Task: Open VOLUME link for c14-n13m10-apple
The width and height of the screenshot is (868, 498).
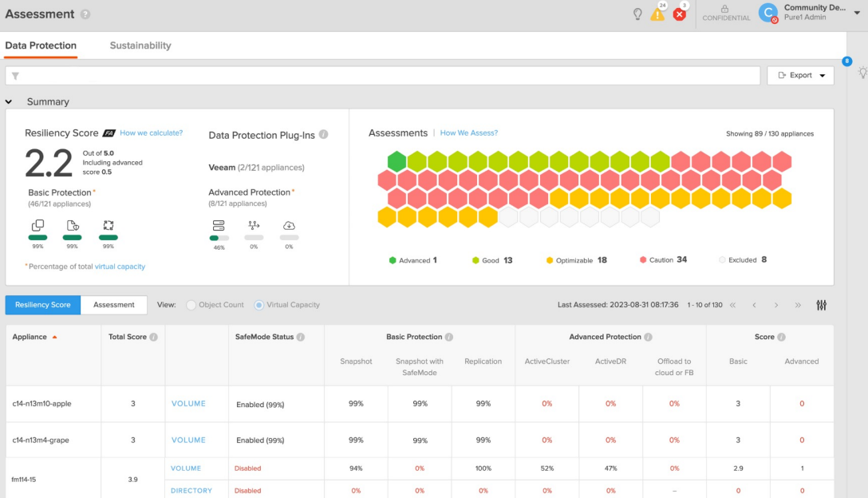Action: (x=188, y=404)
